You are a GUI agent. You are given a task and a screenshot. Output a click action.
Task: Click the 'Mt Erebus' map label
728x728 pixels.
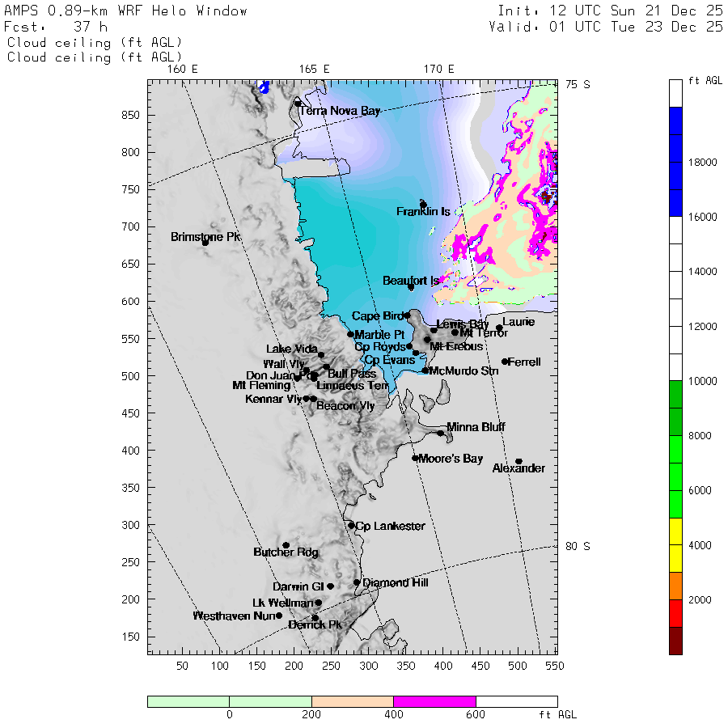pos(456,347)
